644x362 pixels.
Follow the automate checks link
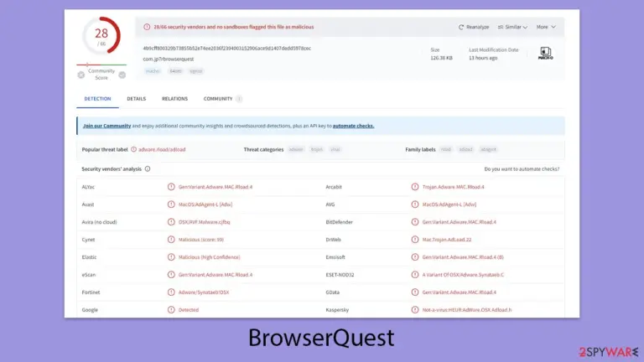(353, 126)
